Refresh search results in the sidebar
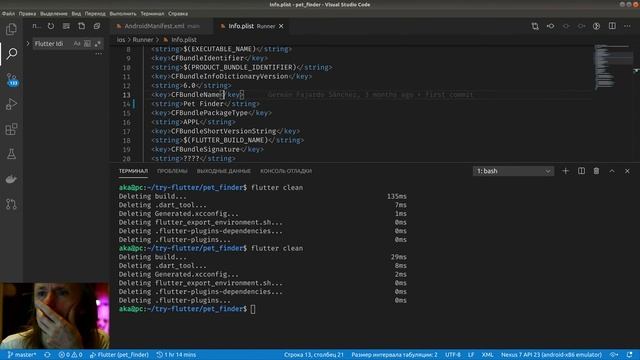The image size is (640, 360). point(51,26)
